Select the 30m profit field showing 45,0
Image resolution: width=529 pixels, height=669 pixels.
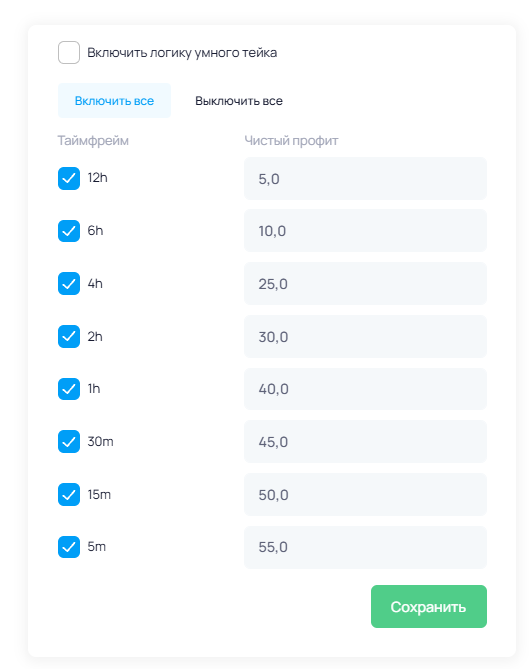click(365, 442)
